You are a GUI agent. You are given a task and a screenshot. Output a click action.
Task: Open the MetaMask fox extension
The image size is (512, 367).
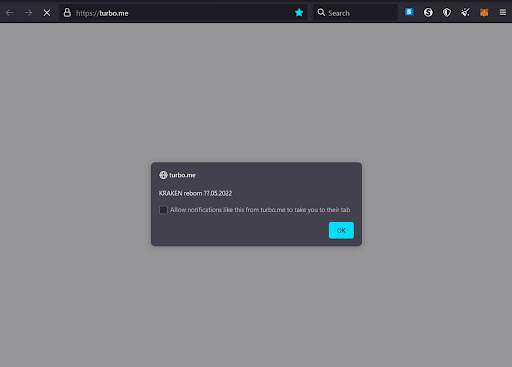[484, 13]
